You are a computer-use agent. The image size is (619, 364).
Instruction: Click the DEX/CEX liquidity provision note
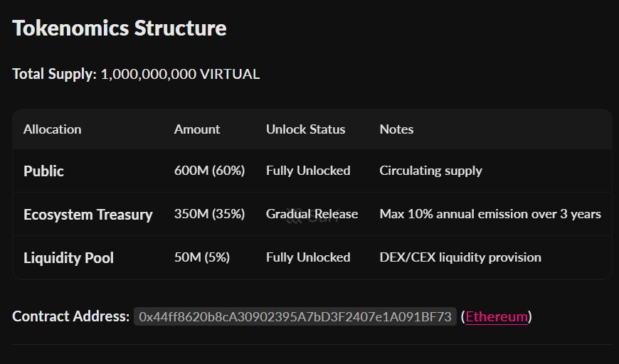point(460,257)
